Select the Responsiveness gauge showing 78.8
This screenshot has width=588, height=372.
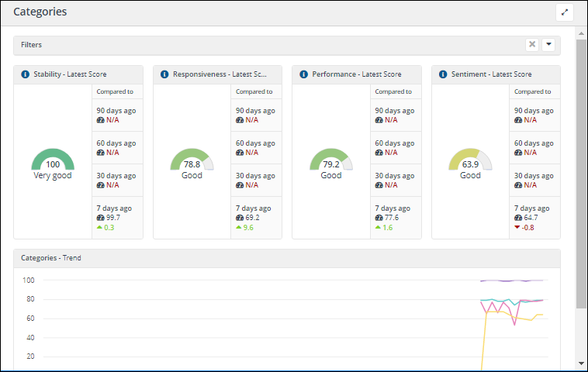click(x=192, y=160)
